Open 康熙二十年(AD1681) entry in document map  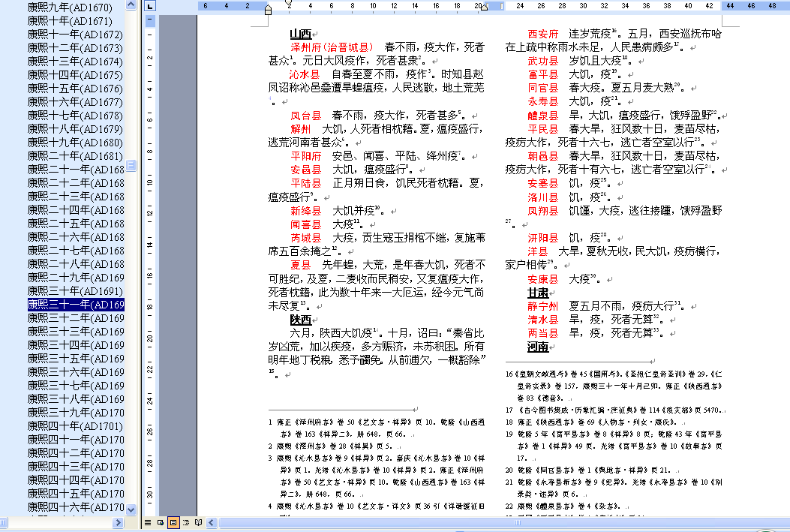pos(75,156)
